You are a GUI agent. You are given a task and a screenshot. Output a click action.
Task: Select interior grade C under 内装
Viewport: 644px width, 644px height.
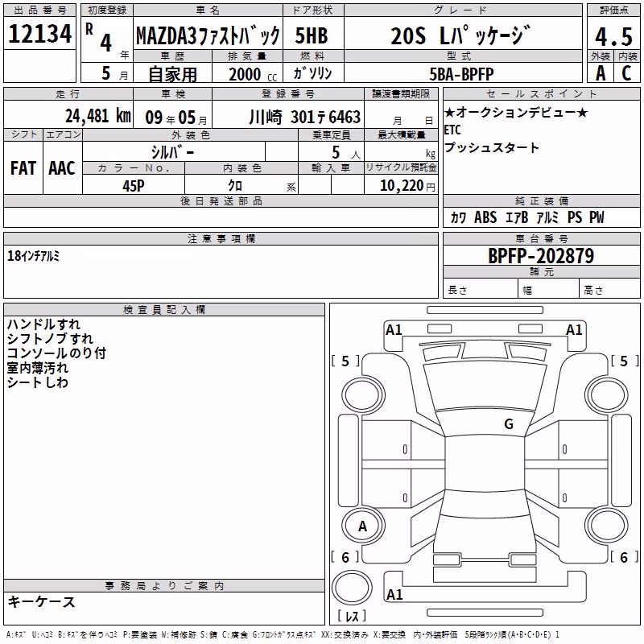(626, 73)
